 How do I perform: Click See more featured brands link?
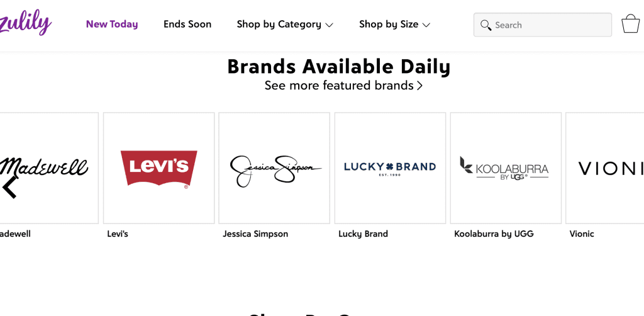pyautogui.click(x=343, y=86)
